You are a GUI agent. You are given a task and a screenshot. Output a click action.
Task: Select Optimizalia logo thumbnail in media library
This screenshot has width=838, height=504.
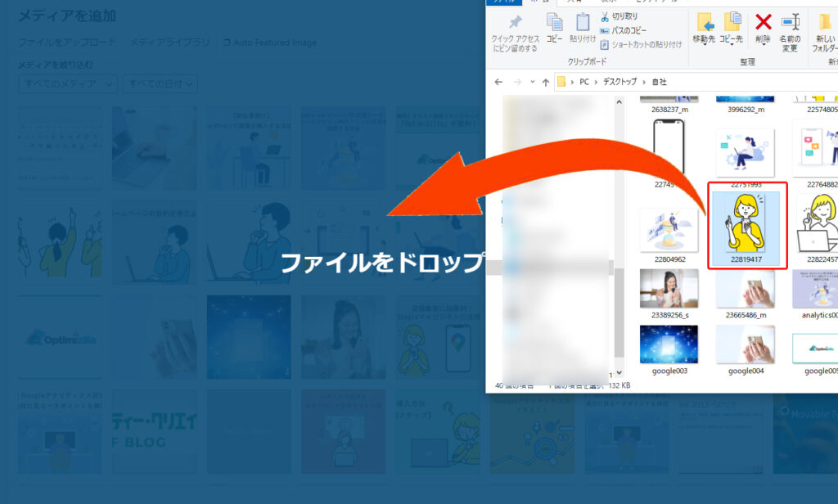point(60,338)
